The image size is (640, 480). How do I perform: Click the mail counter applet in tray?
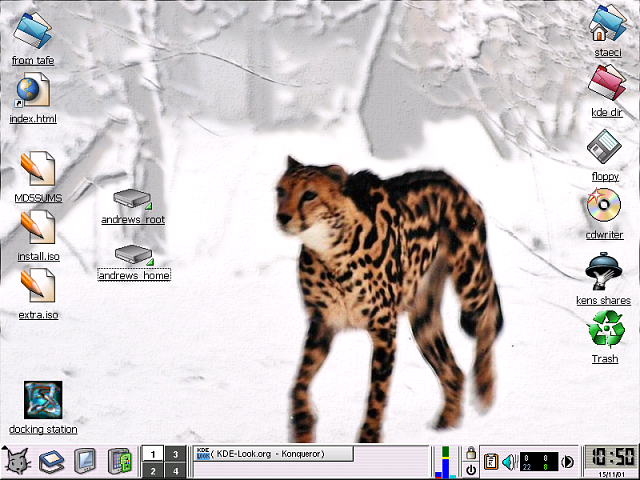[x=538, y=462]
